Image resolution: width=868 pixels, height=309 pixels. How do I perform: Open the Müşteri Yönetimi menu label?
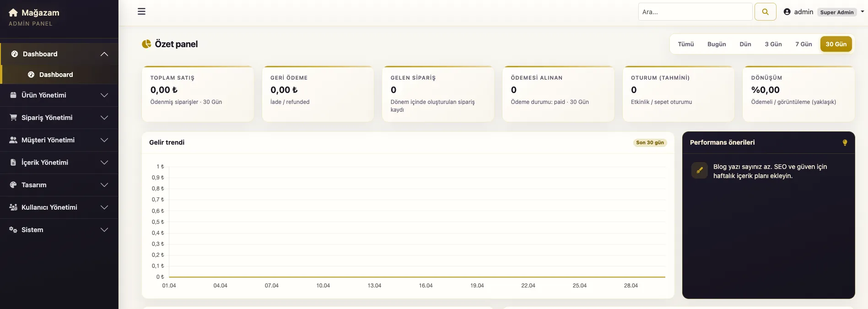pos(48,140)
